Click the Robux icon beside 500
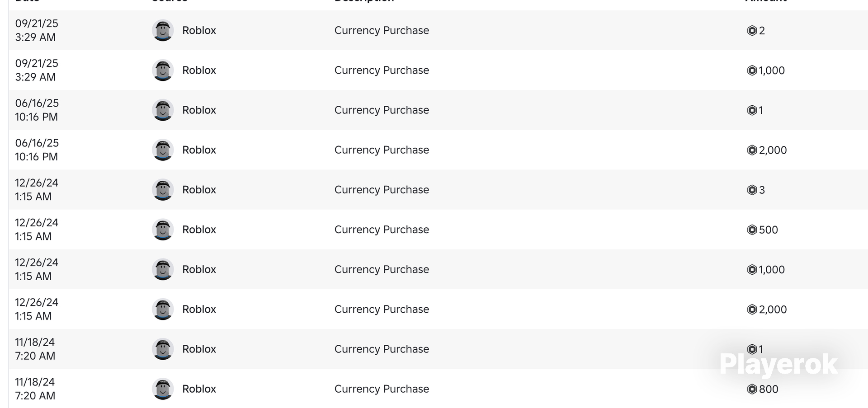Image resolution: width=868 pixels, height=408 pixels. [x=752, y=230]
